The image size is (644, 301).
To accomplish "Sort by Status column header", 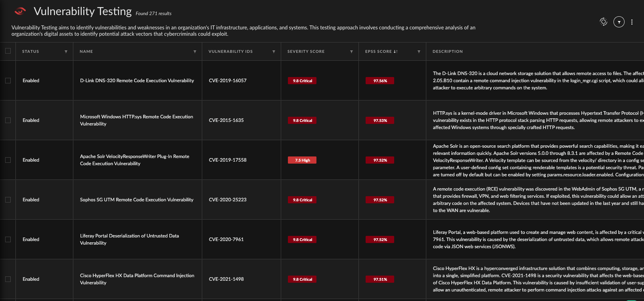I will [31, 52].
